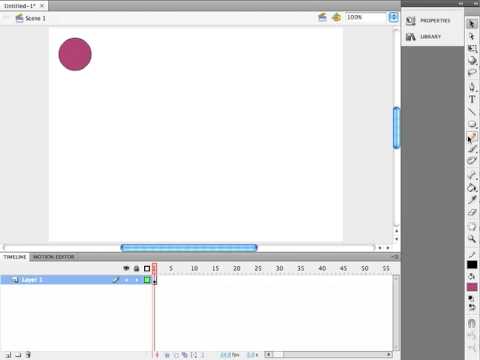This screenshot has width=480, height=360.
Task: Select the Rectangle shape tool
Action: [472, 124]
